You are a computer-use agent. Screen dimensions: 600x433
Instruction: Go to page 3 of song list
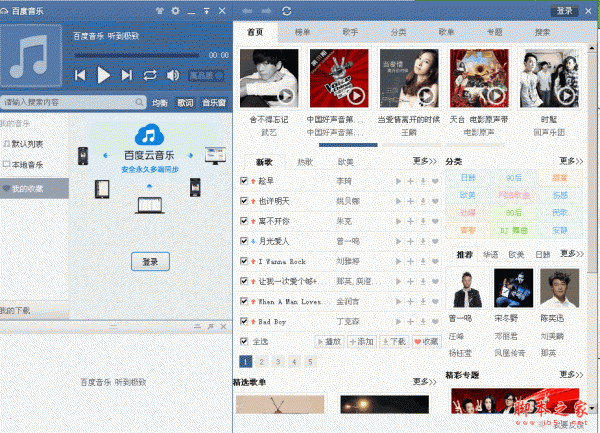[278, 361]
